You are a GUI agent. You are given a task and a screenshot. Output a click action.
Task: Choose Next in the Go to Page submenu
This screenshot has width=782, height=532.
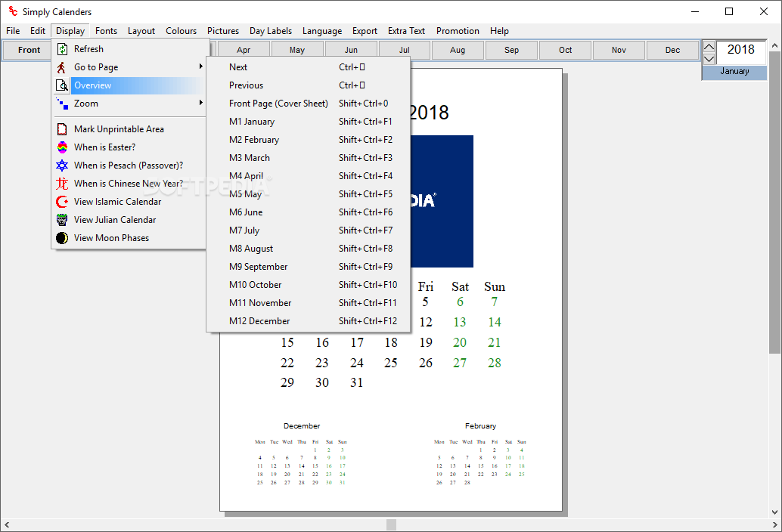pyautogui.click(x=309, y=67)
